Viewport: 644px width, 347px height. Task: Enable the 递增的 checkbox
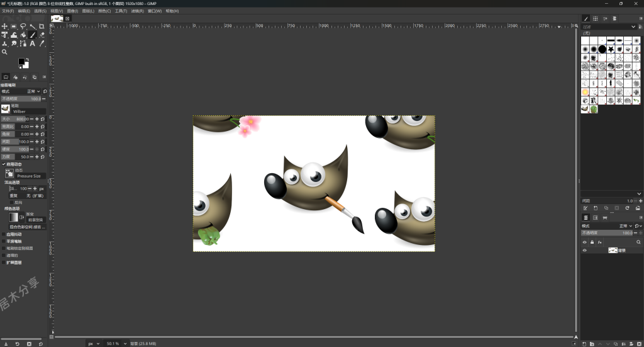pos(4,255)
